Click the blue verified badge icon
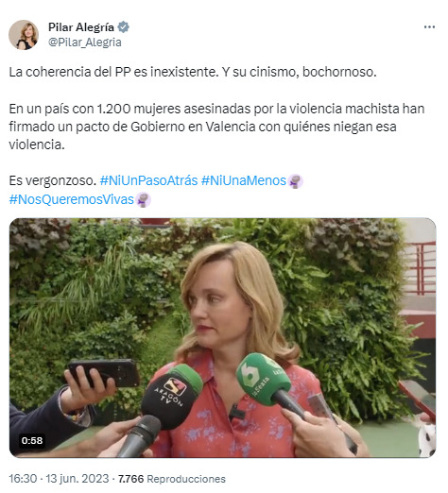 124,27
